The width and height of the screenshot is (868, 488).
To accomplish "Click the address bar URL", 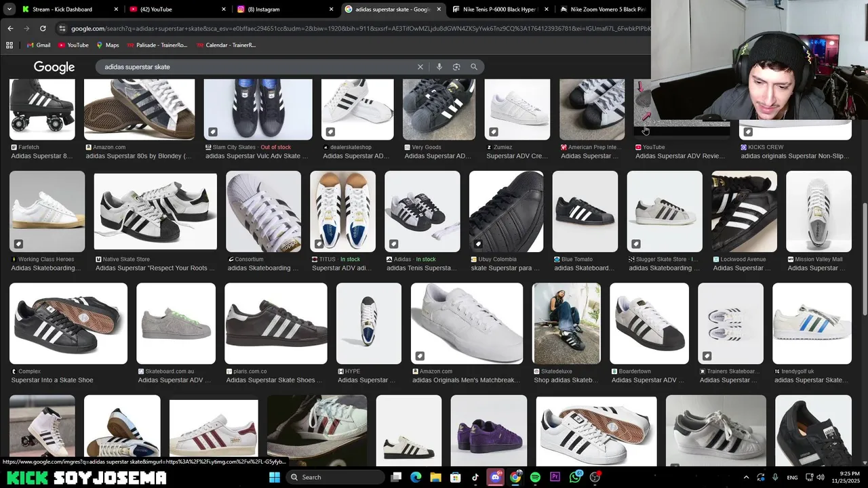I will tap(359, 28).
